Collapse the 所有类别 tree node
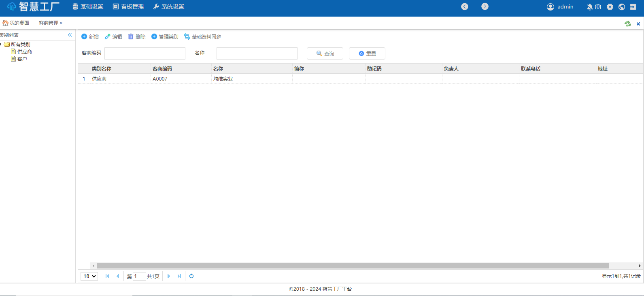This screenshot has width=644, height=296. (x=1, y=44)
